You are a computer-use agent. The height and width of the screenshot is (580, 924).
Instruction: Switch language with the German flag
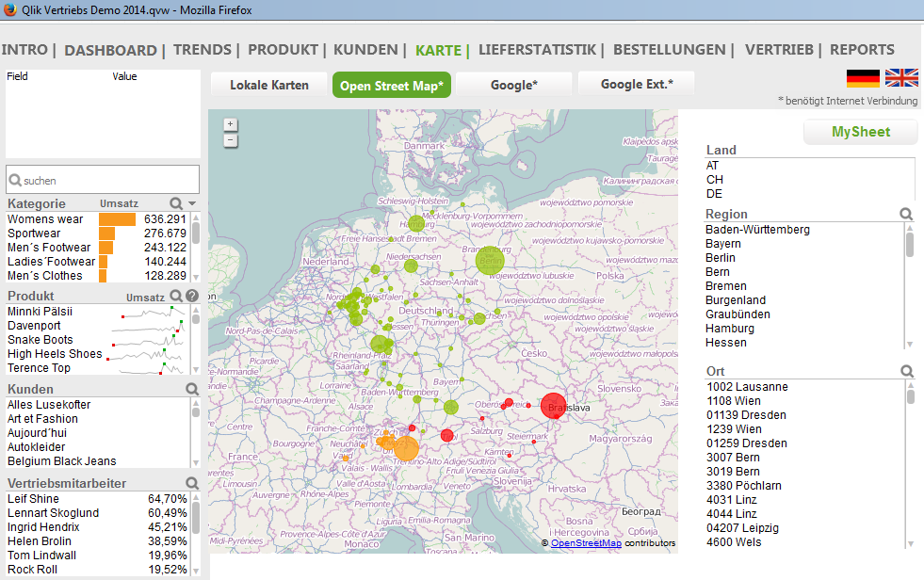tap(863, 78)
